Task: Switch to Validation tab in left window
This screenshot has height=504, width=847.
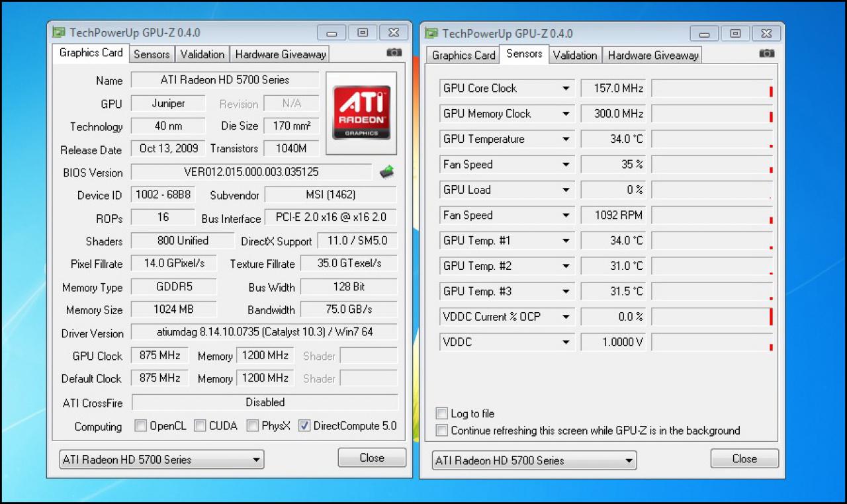Action: 202,54
